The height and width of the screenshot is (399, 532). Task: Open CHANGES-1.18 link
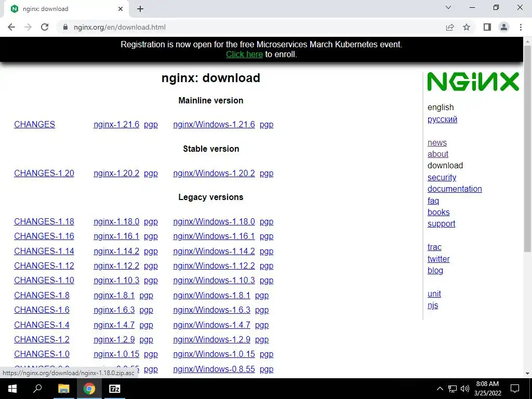click(44, 221)
